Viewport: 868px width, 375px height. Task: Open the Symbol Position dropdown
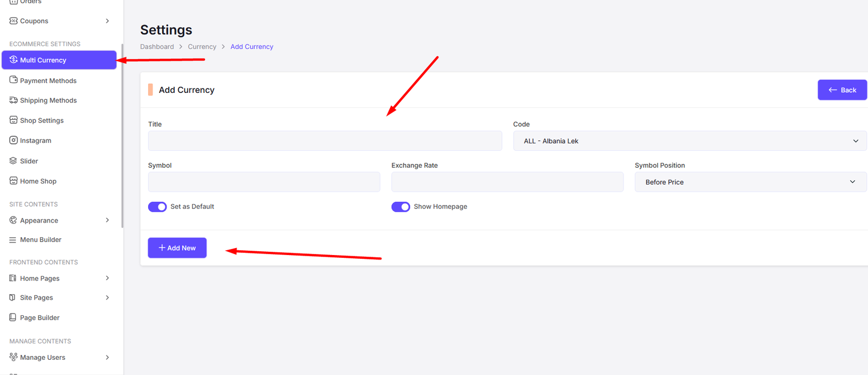coord(750,182)
